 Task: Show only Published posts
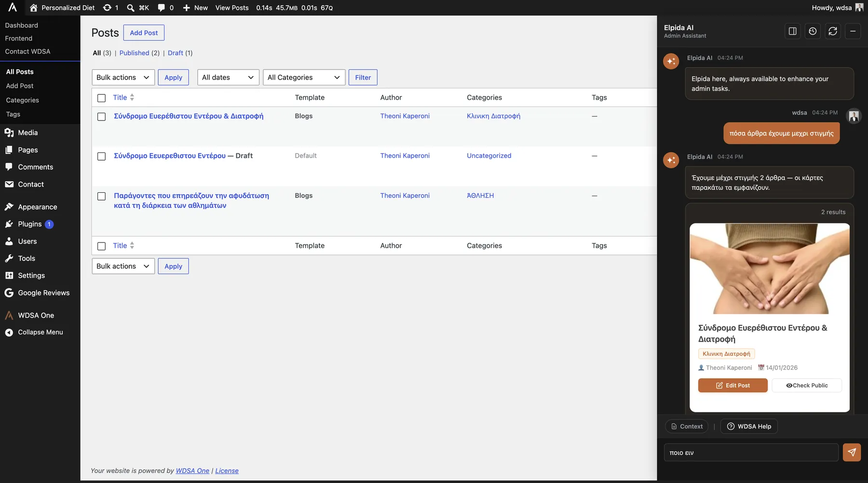click(x=134, y=53)
